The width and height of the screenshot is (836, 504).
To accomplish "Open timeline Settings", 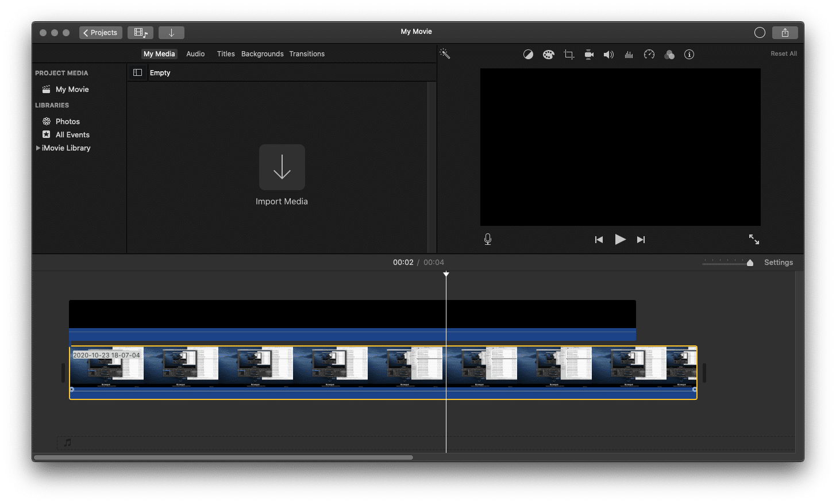I will [778, 263].
